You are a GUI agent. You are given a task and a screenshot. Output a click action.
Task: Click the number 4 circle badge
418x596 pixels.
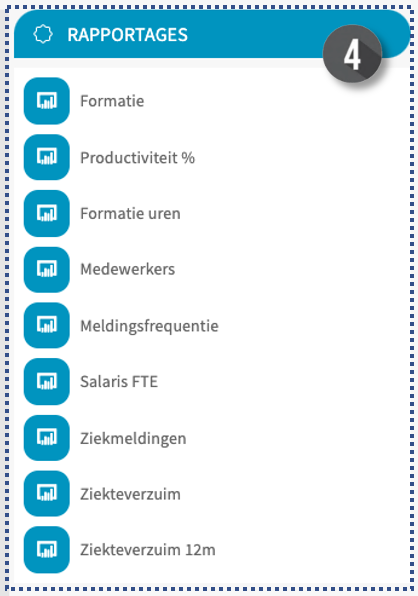[x=352, y=54]
